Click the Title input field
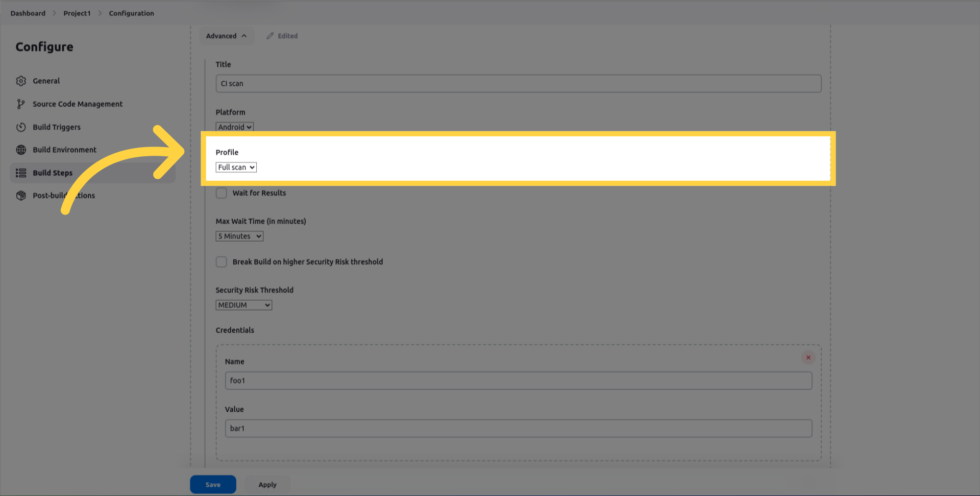This screenshot has width=980, height=496. [518, 84]
